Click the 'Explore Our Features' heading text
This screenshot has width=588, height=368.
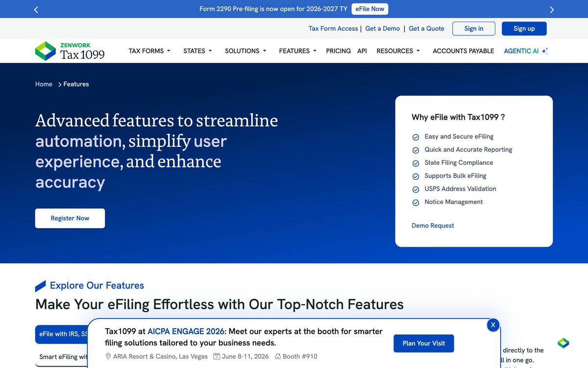pyautogui.click(x=97, y=286)
